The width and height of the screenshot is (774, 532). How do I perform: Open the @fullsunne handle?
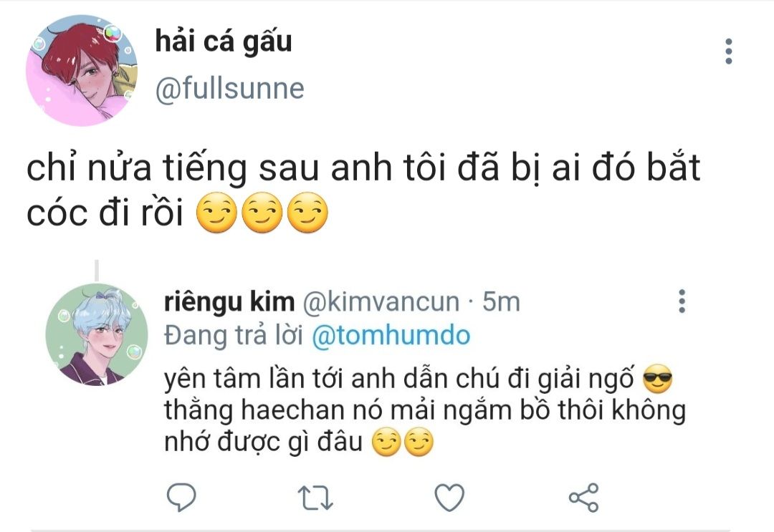(230, 89)
